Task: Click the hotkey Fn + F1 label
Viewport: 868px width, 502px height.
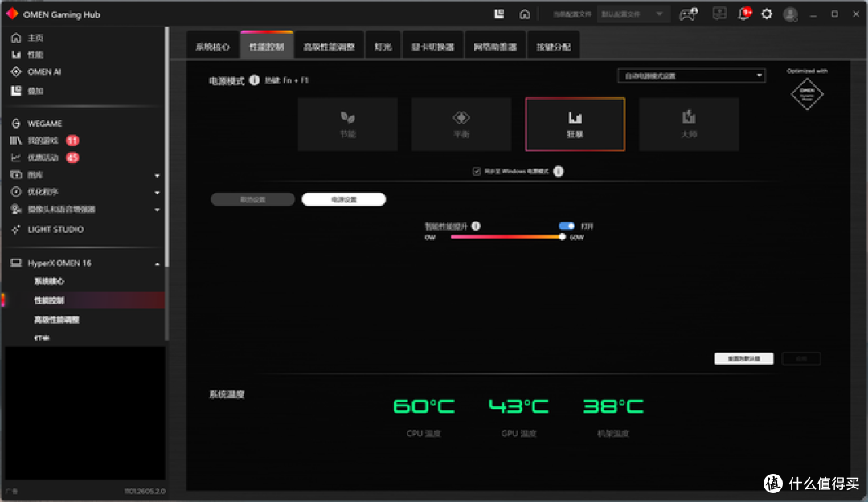Action: (x=286, y=80)
